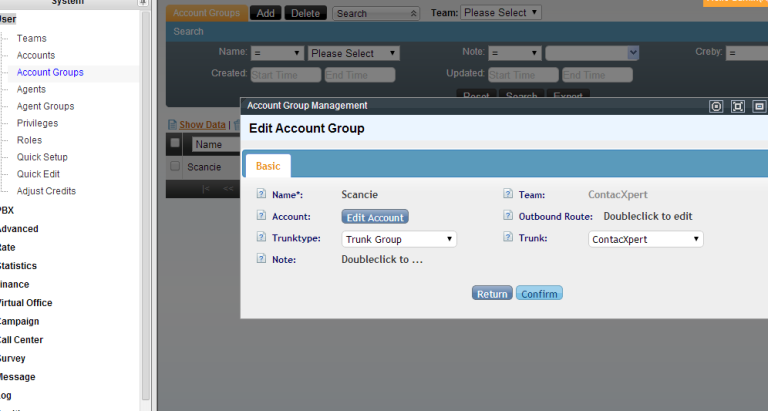Toggle the select-all checkbox in table header
This screenshot has width=768, height=411.
coord(175,144)
